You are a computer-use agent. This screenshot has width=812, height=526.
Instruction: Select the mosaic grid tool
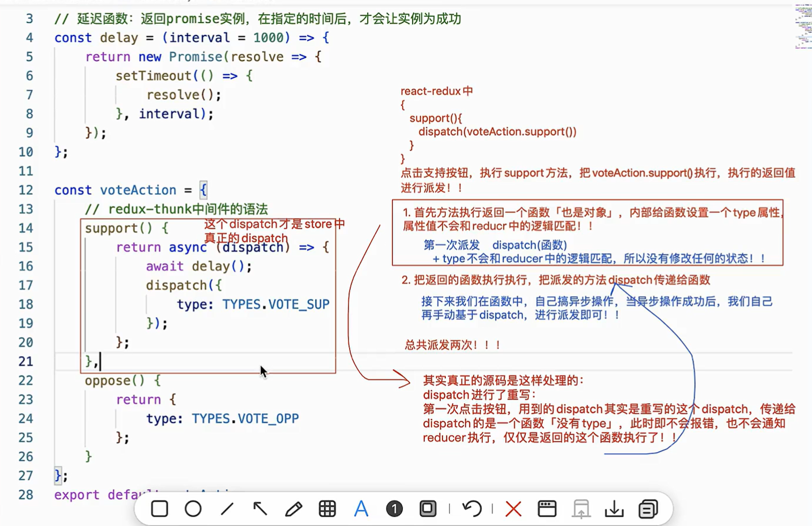328,509
